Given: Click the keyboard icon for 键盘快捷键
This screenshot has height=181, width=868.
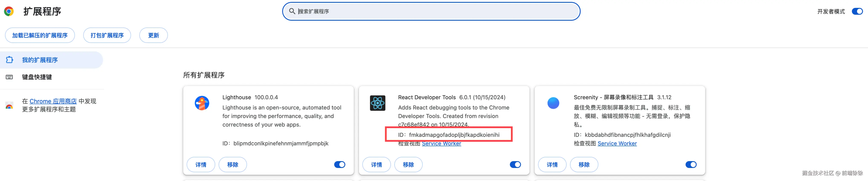Looking at the screenshot, I should pyautogui.click(x=9, y=77).
